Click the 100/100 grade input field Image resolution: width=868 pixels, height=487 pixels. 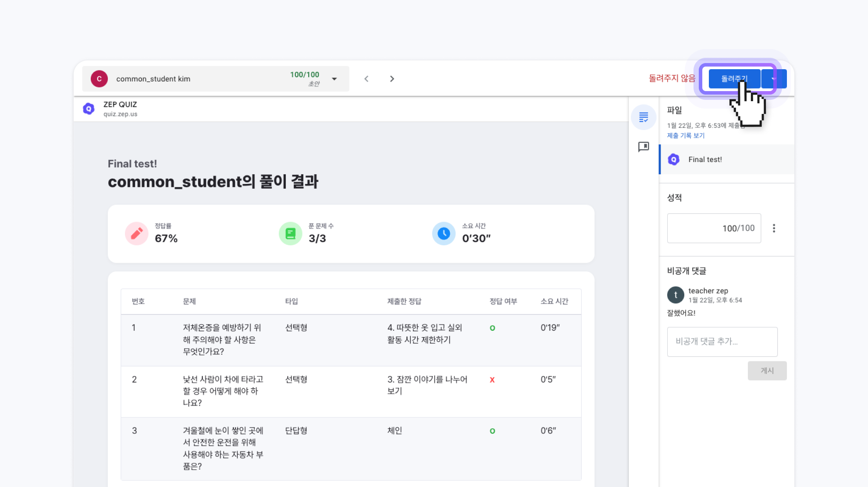[714, 228]
